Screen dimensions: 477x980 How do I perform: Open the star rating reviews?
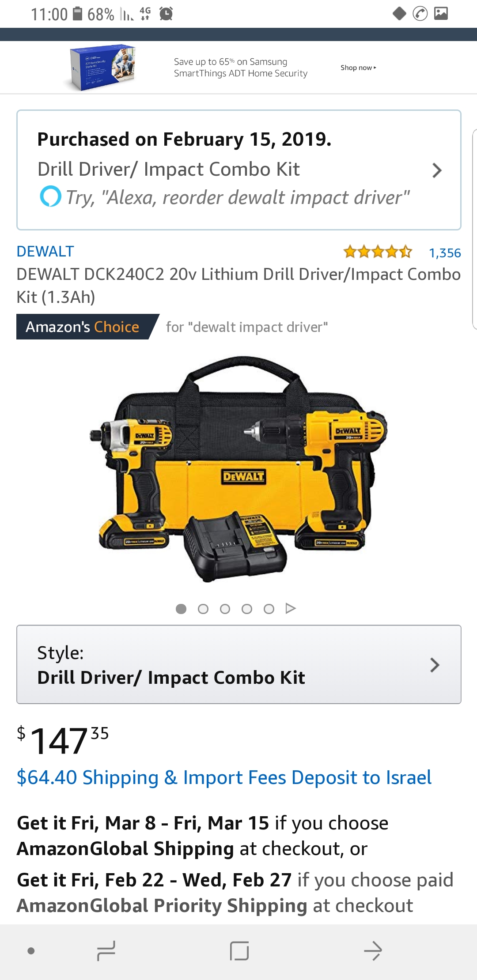click(378, 252)
